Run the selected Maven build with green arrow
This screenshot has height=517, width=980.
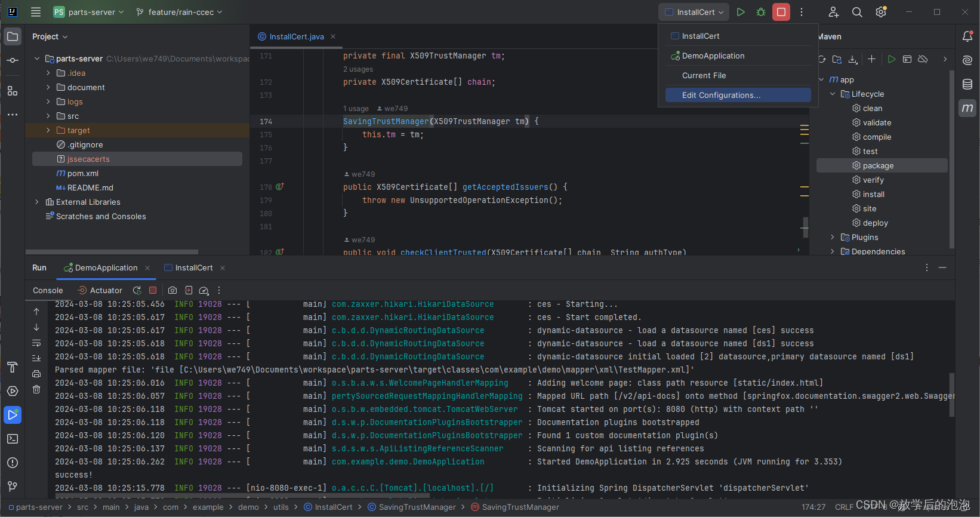[x=891, y=59]
